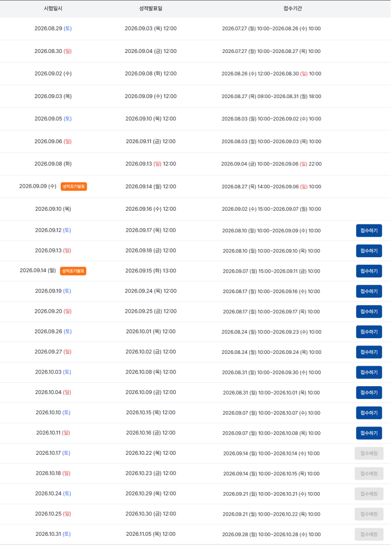This screenshot has height=545, width=392.
Task: Click the 성적발표일 column header
Action: (150, 8)
